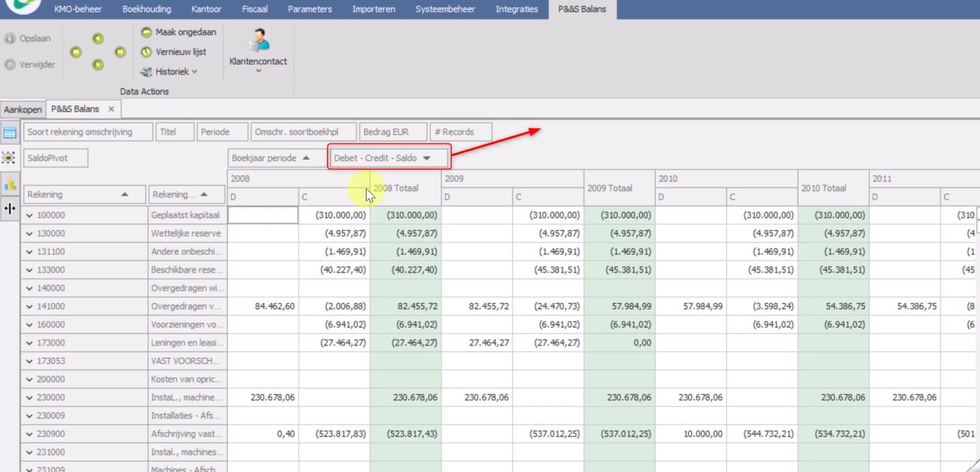
Task: Sort the first Rekening column header
Action: [x=84, y=195]
